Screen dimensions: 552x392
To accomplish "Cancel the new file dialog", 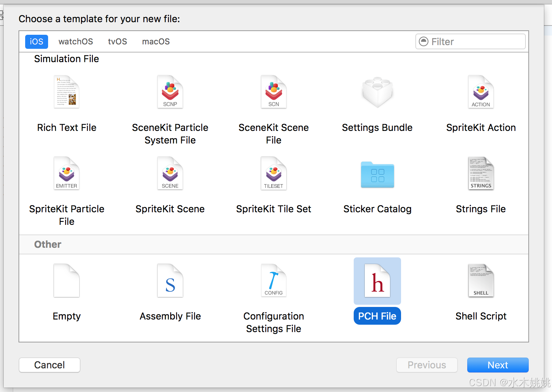I will click(50, 365).
